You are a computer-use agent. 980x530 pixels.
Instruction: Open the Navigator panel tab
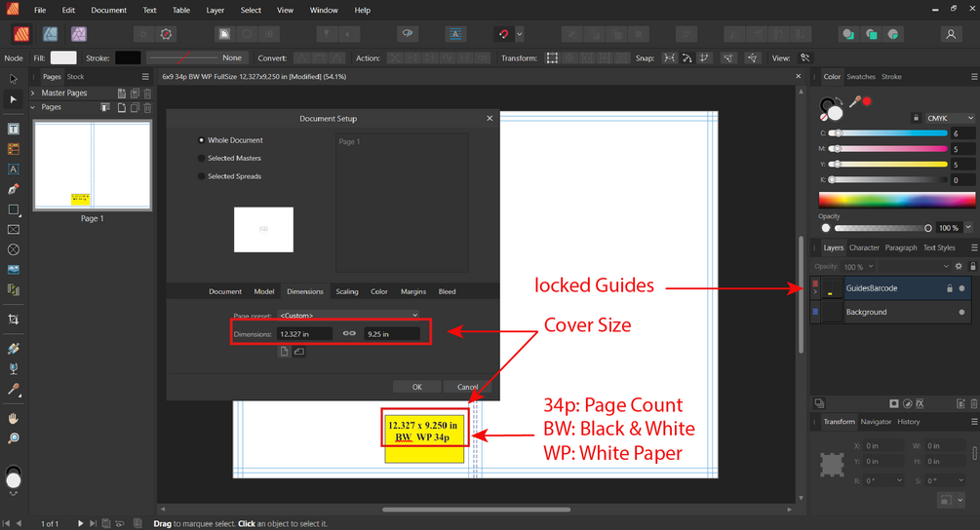point(876,422)
